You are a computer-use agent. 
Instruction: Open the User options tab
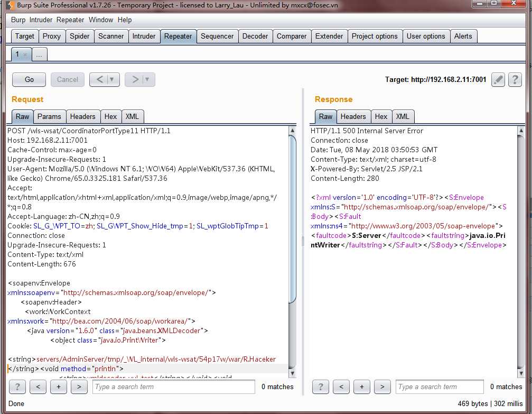(426, 36)
